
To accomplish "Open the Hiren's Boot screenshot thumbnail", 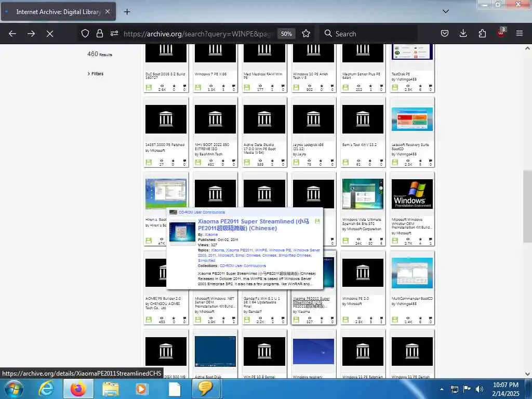I will pyautogui.click(x=166, y=193).
